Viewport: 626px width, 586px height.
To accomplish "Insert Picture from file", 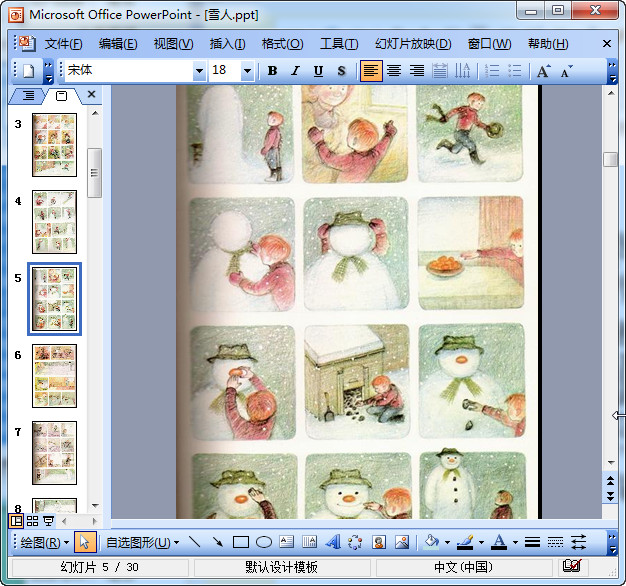I will 402,542.
